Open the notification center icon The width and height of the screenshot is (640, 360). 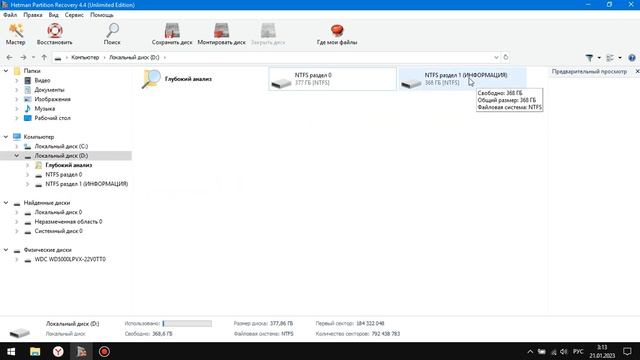[x=627, y=351]
